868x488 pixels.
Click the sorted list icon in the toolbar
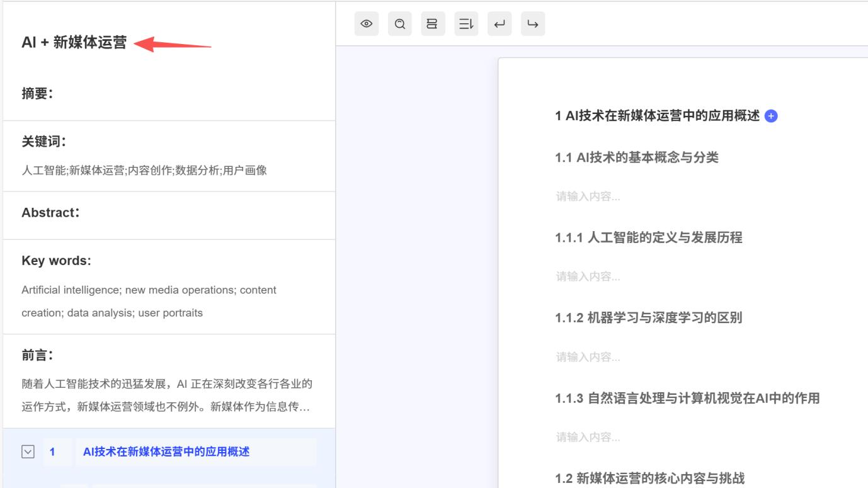pyautogui.click(x=466, y=24)
